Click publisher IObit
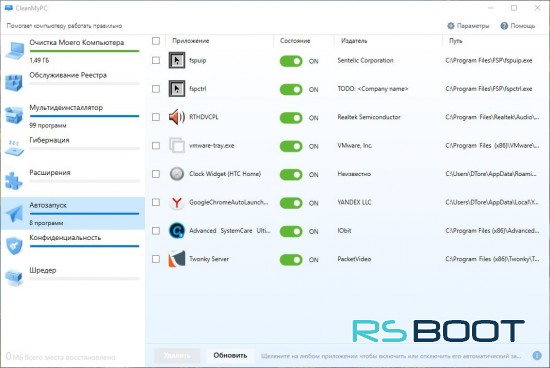This screenshot has height=368, width=550. (344, 230)
